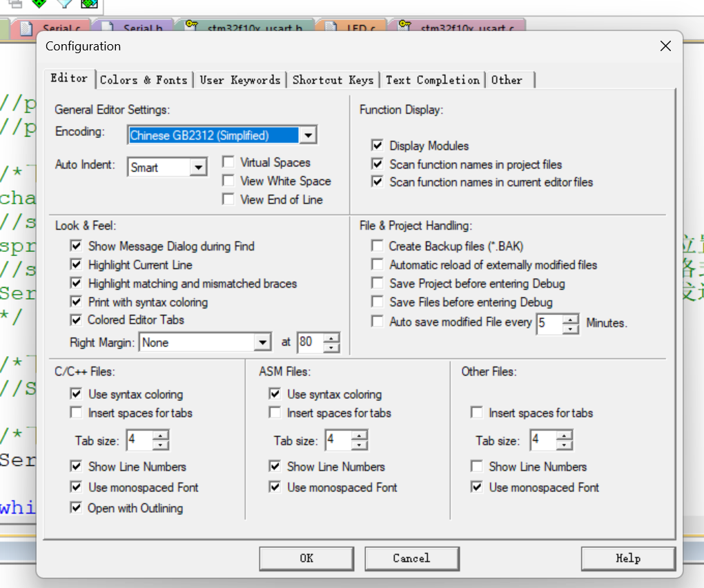Increase the Right Margin column value
The height and width of the screenshot is (588, 704).
(332, 337)
